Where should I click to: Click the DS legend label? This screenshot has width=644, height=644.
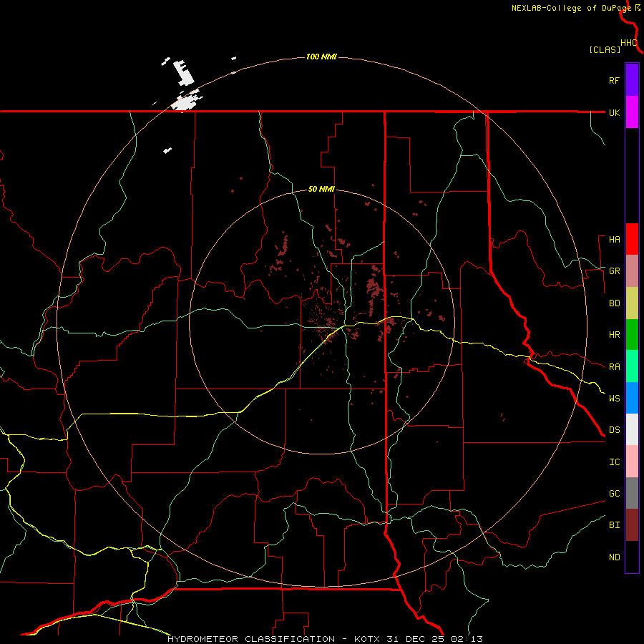tap(614, 430)
